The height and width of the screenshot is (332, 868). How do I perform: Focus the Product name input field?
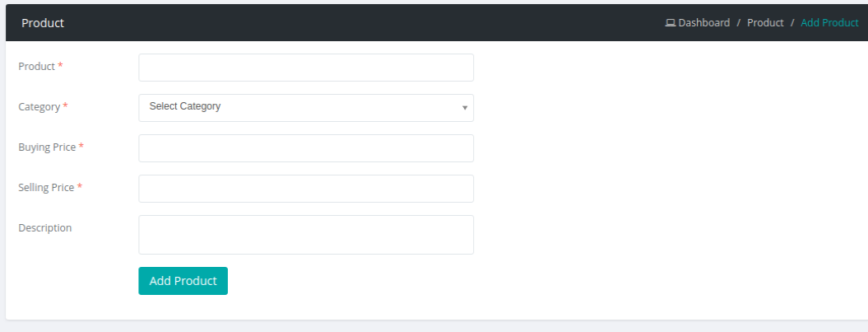tap(306, 68)
